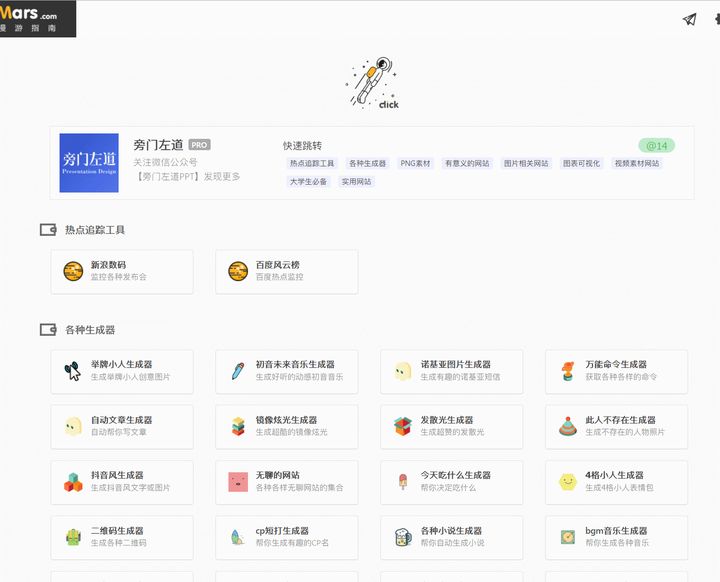Click the Mars.com site logo
Image resolution: width=720 pixels, height=582 pixels.
pos(38,19)
